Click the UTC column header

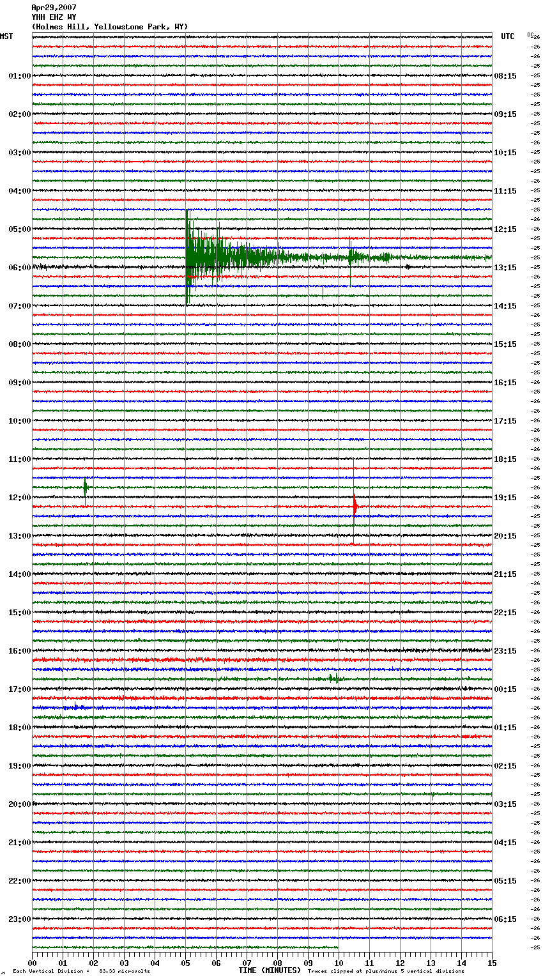point(508,36)
